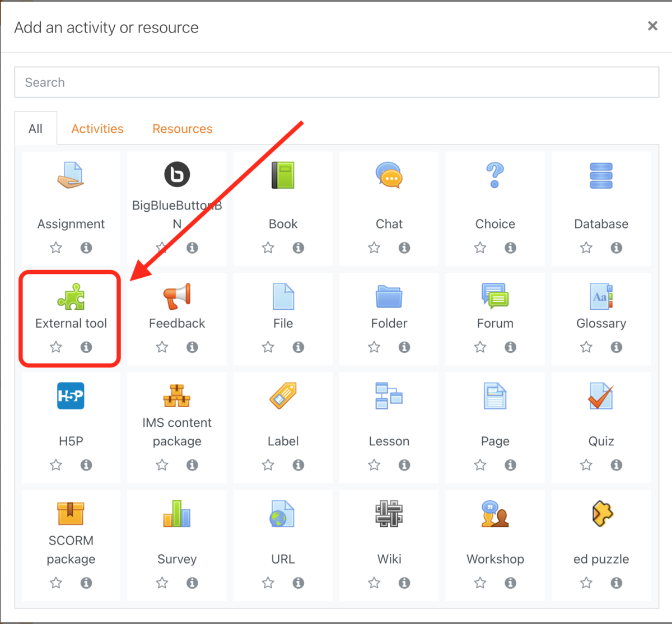Image resolution: width=672 pixels, height=624 pixels.
Task: Select the SCORM package icon
Action: click(x=71, y=514)
